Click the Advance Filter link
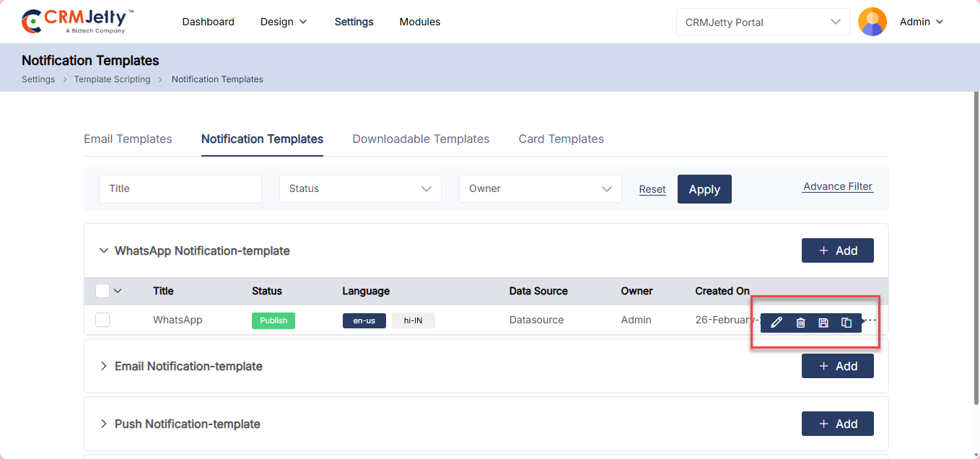Screen dimensions: 980x459 coord(837,186)
